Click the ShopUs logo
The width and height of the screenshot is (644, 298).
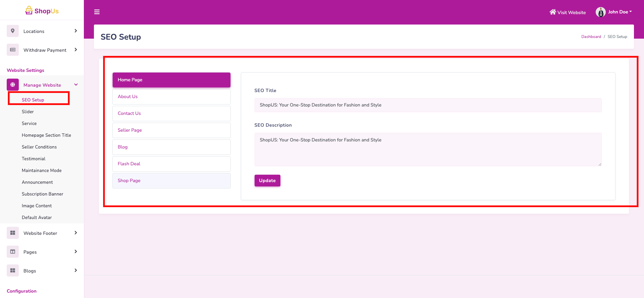point(42,11)
